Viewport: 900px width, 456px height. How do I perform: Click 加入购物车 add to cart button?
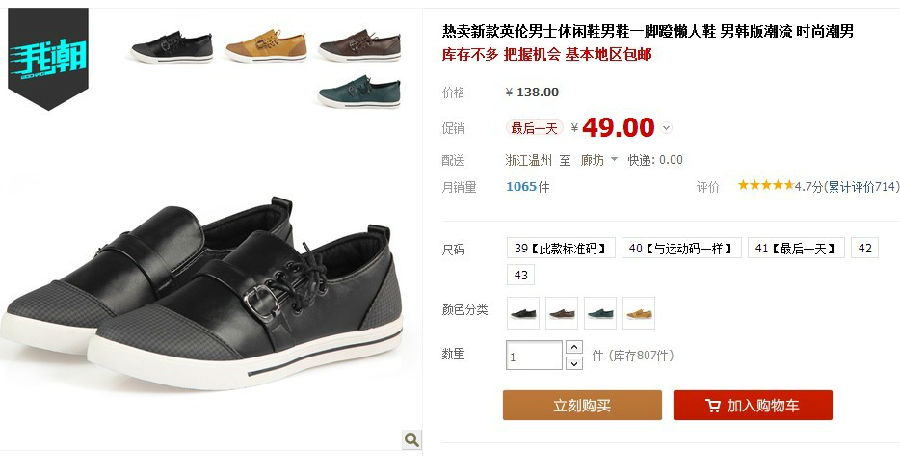(x=753, y=405)
